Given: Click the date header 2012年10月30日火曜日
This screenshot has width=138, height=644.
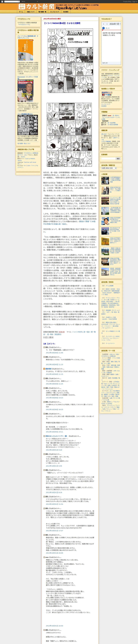Looking at the screenshot, I should 52,19.
